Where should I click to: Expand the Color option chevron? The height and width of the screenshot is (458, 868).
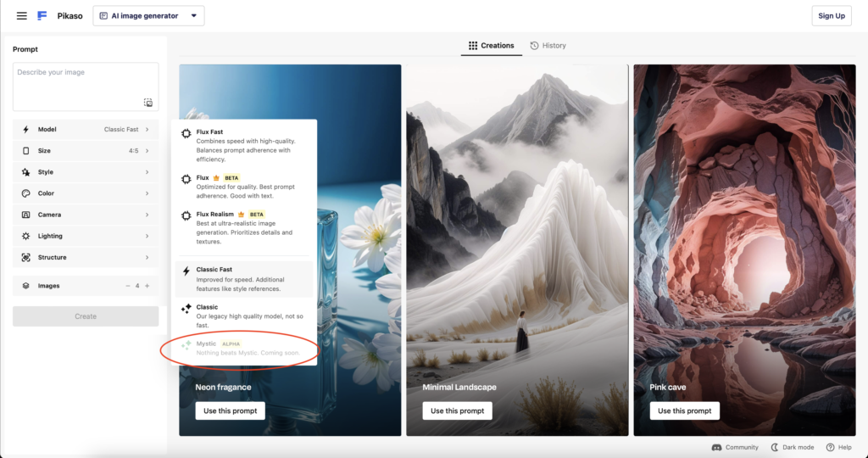tap(147, 193)
